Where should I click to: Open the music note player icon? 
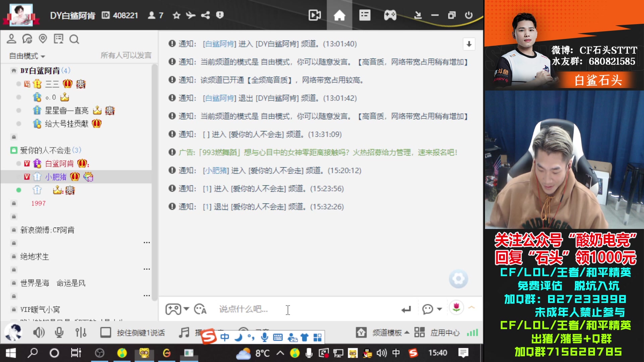coord(184,333)
